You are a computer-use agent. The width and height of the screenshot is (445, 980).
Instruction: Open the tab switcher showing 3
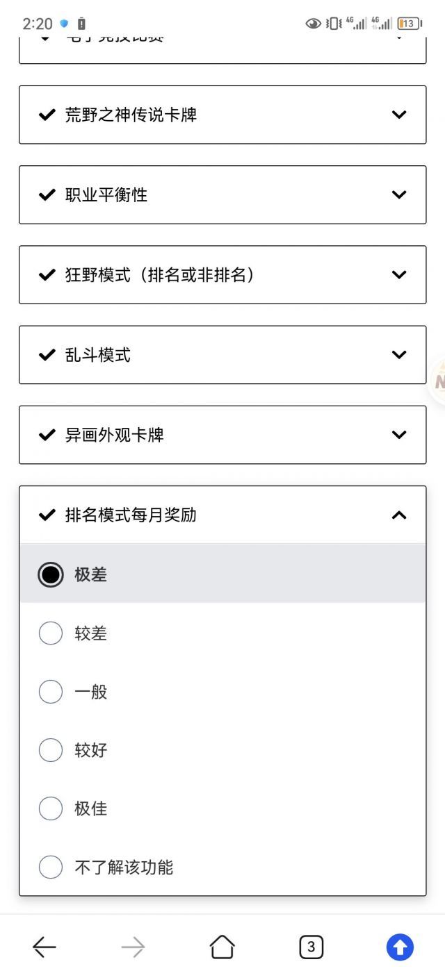coord(311,947)
